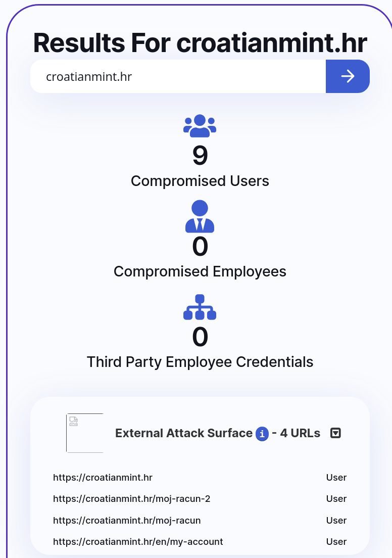392x558 pixels.
Task: Click the broken image thumbnail placeholder
Action: click(x=85, y=433)
